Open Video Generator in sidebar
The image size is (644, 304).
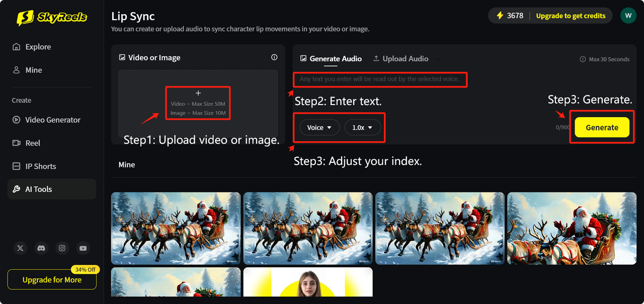(x=52, y=120)
